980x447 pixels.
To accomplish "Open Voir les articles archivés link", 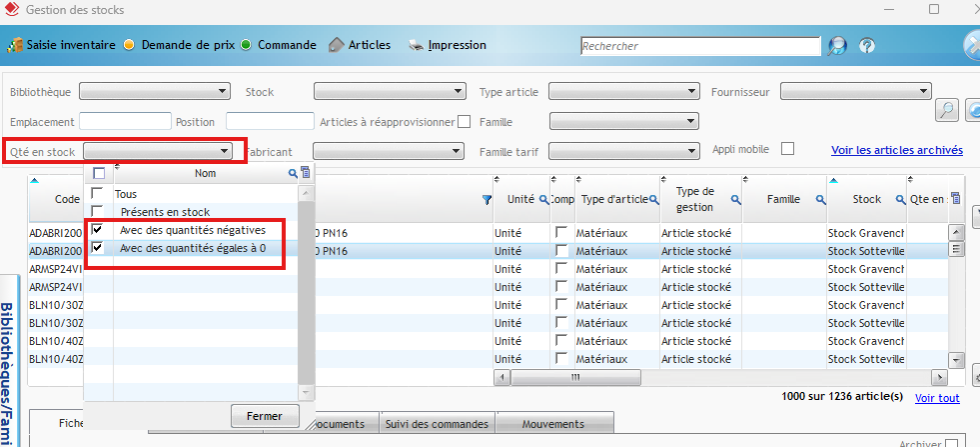I will (897, 150).
